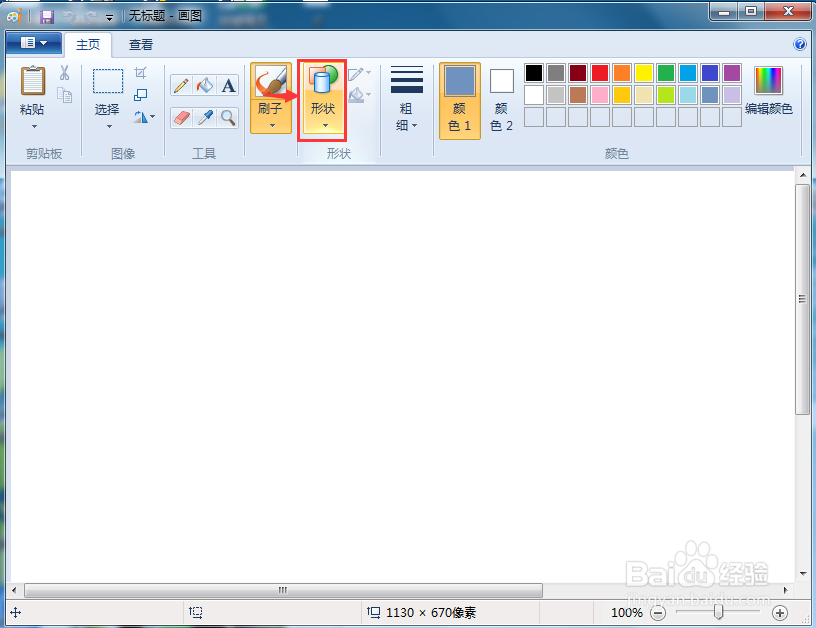Expand the Size dropdown arrow
Viewport: 816px width, 628px height.
(x=414, y=125)
